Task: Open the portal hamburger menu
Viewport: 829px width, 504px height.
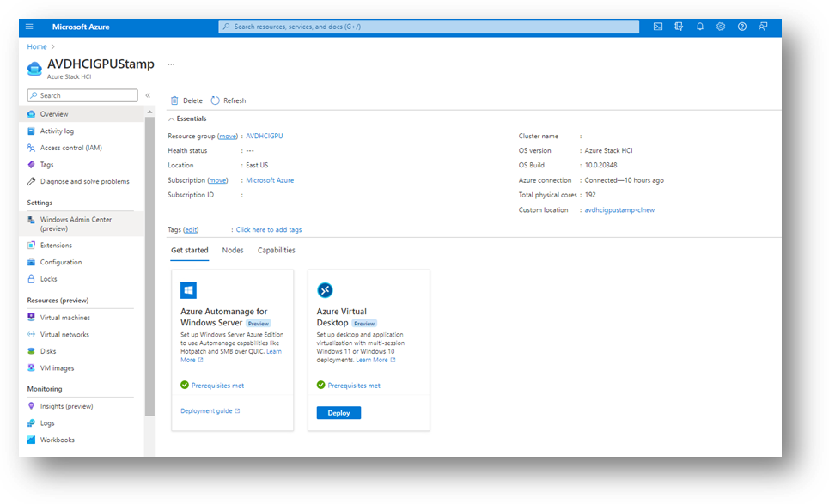Action: tap(29, 27)
